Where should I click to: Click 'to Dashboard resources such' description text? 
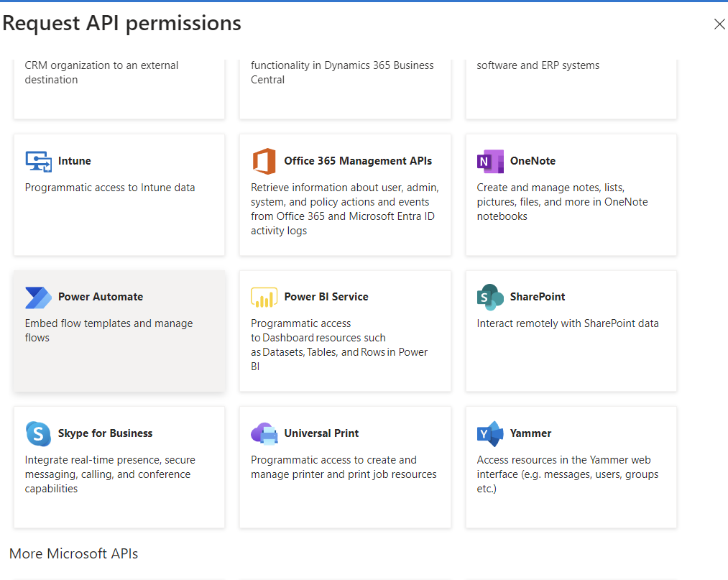pos(318,338)
